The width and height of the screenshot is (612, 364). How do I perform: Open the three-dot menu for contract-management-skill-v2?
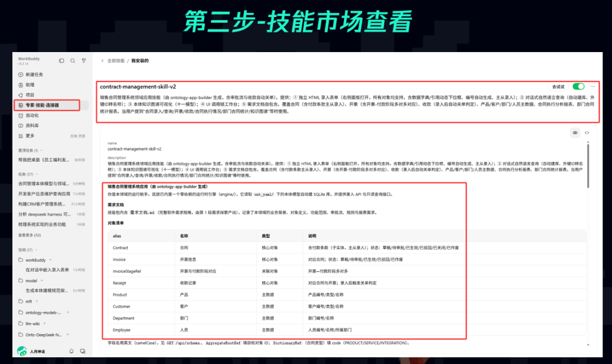pos(593,87)
